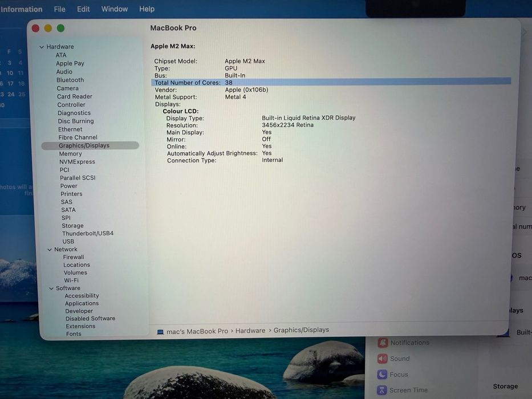Select USB in the sidebar
The image size is (532, 399).
tap(68, 242)
